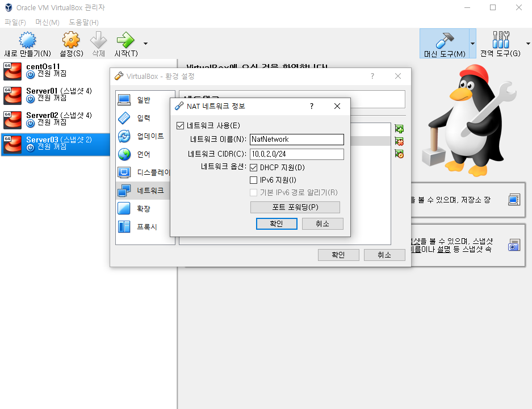Click the add NAT network icon
This screenshot has height=409, width=532.
tap(399, 129)
